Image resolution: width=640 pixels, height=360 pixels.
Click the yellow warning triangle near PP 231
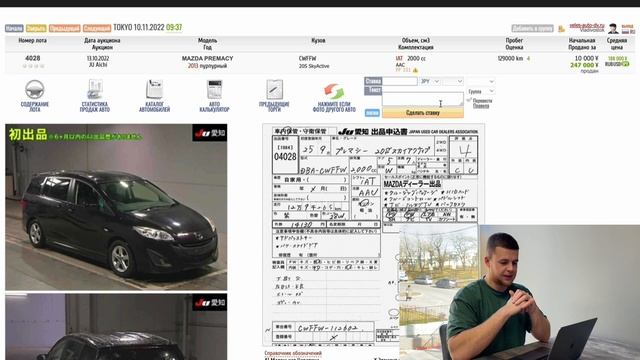coord(416,70)
